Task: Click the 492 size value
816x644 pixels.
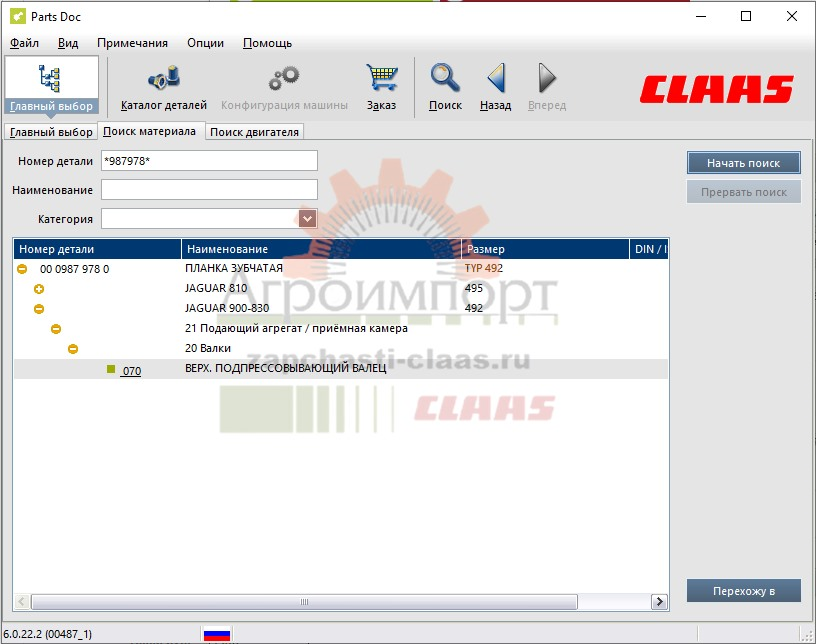Action: coord(474,308)
